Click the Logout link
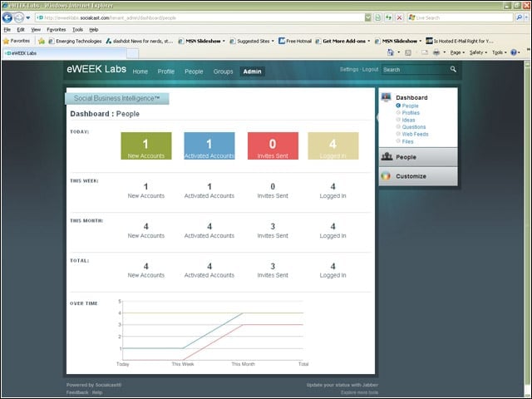 tap(370, 69)
